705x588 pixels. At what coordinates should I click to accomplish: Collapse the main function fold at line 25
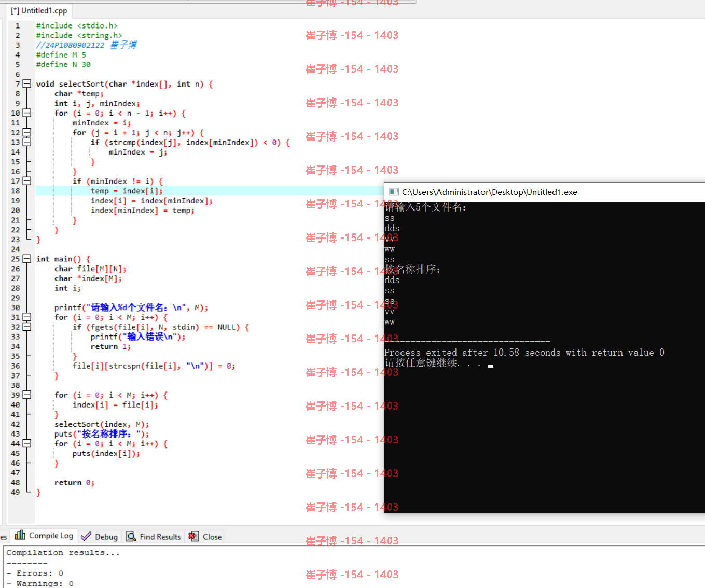point(27,258)
